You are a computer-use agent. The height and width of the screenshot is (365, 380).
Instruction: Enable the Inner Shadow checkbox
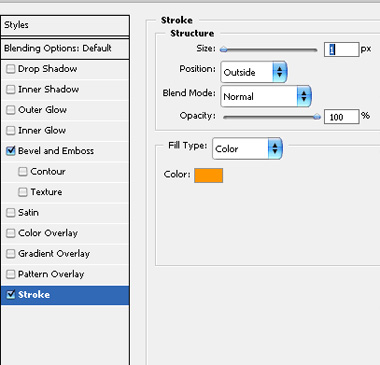[11, 89]
